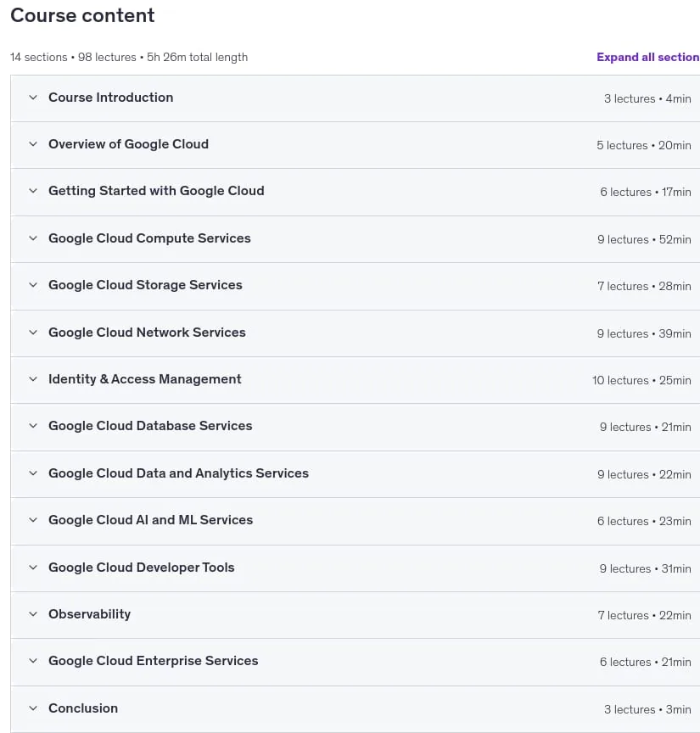This screenshot has width=700, height=733.
Task: Open Google Cloud Data and Analytics Services section
Action: coord(178,473)
